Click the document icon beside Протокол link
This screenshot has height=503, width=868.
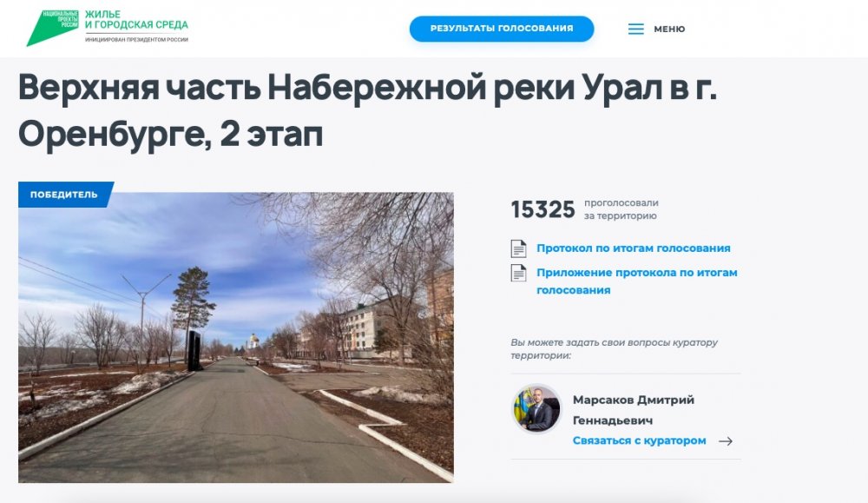click(518, 248)
